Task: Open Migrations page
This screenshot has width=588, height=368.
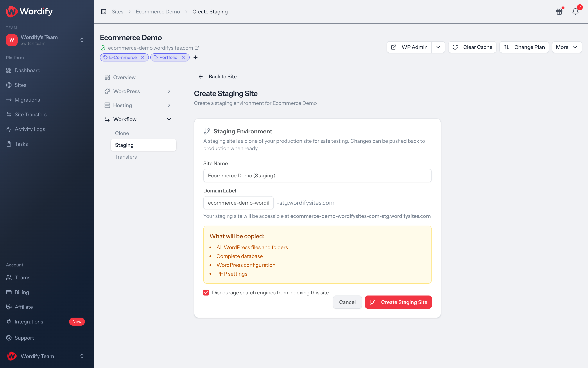Action: click(x=47, y=100)
